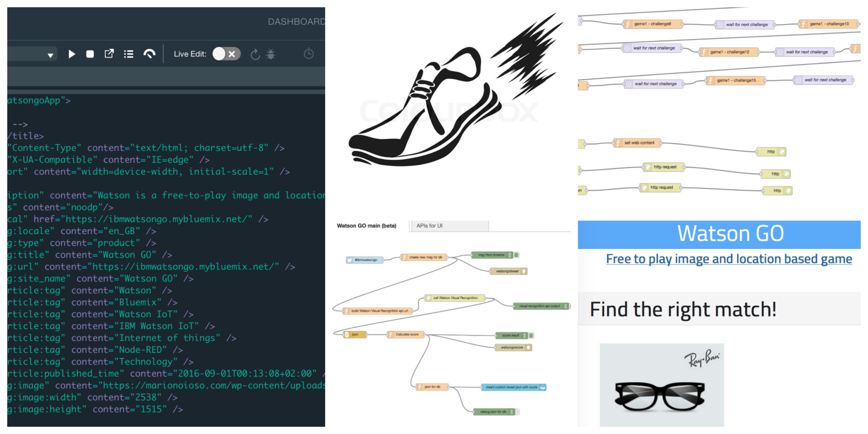Click output icon on watsongoscore node
The width and height of the screenshot is (868, 434).
(x=529, y=347)
